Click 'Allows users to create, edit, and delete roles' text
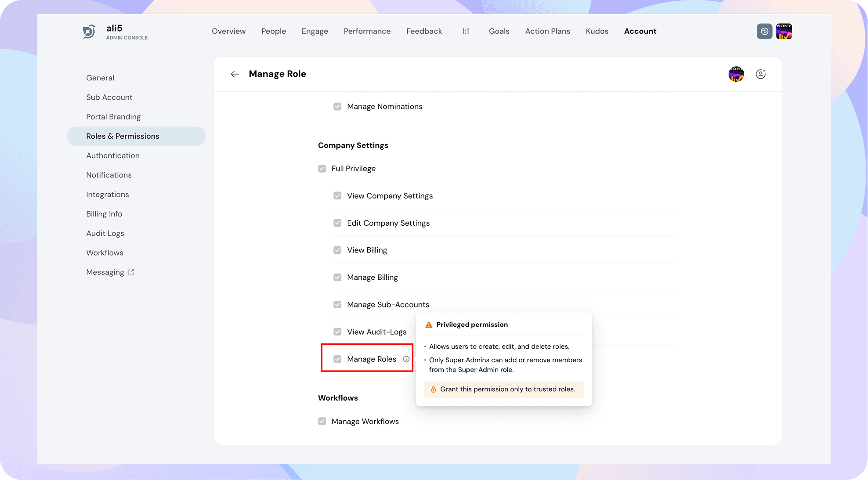Screen dimensions: 868x480 coord(499,346)
